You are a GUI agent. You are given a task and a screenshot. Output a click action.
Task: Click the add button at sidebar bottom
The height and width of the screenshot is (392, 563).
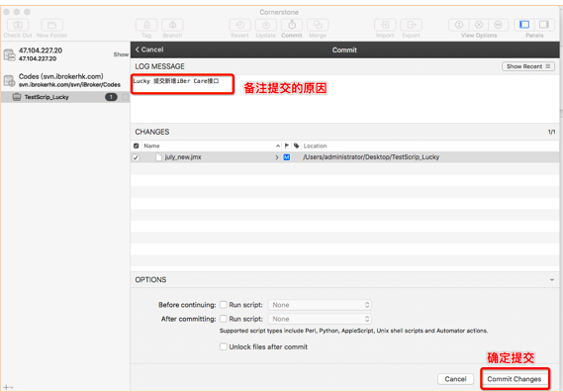(x=6, y=387)
